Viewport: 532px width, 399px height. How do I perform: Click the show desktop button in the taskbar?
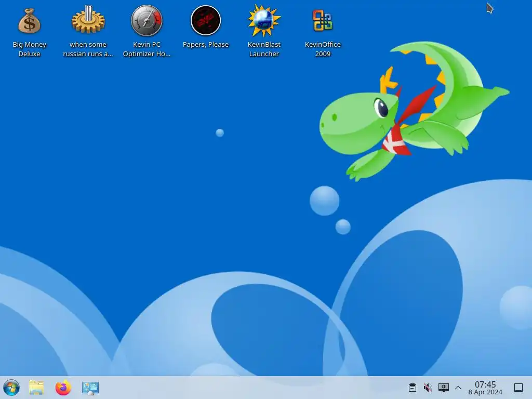[518, 388]
